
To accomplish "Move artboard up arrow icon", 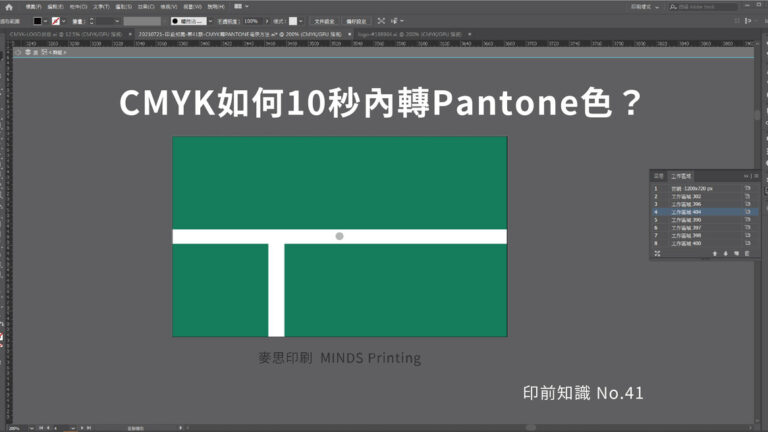I will tap(713, 254).
